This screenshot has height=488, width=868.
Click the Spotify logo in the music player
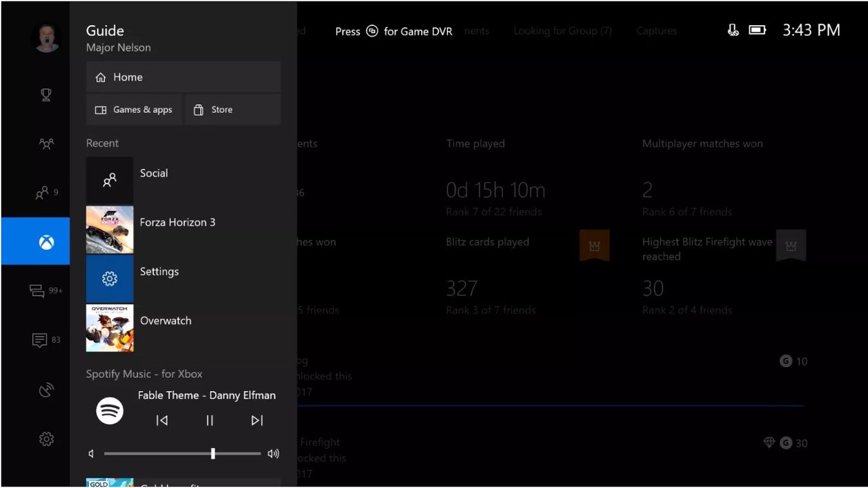(x=109, y=411)
